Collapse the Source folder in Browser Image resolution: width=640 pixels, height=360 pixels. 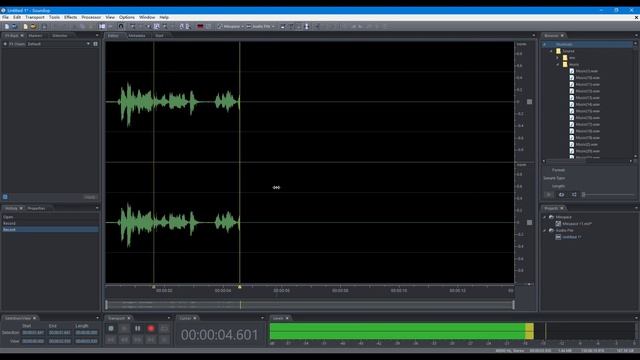[551, 51]
